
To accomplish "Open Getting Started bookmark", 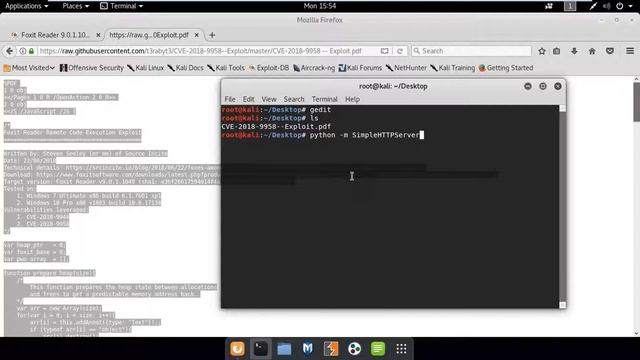I will click(506, 68).
